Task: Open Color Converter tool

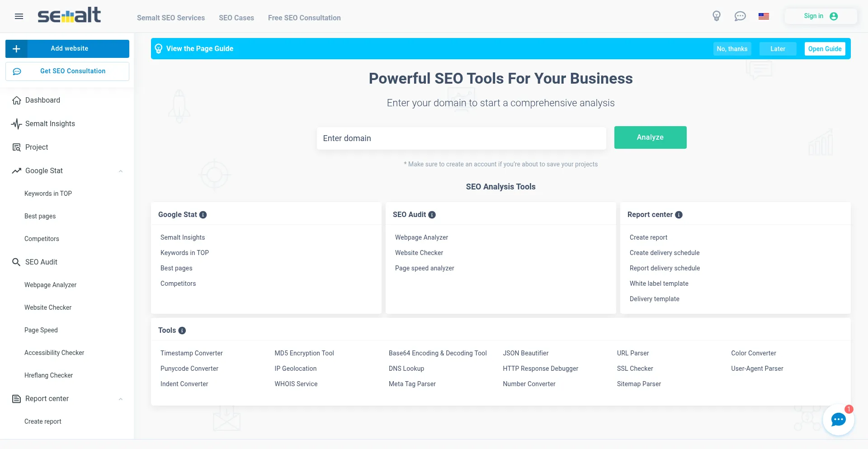Action: click(754, 353)
